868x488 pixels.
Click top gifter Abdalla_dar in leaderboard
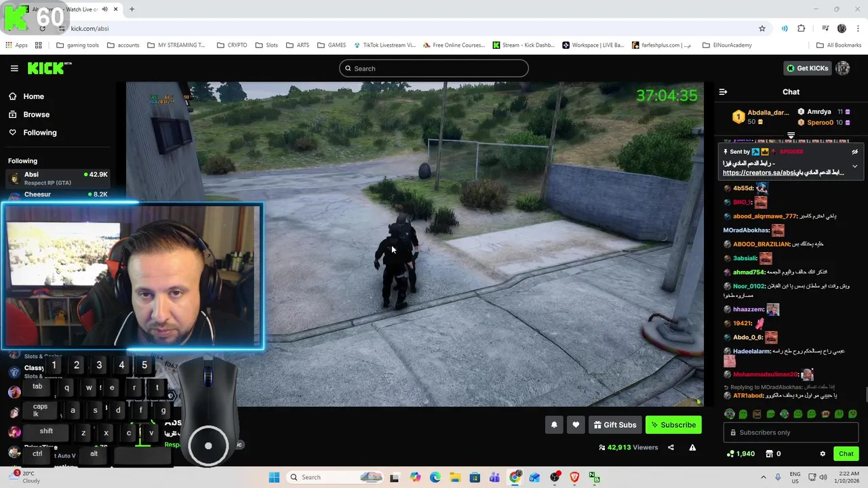768,113
